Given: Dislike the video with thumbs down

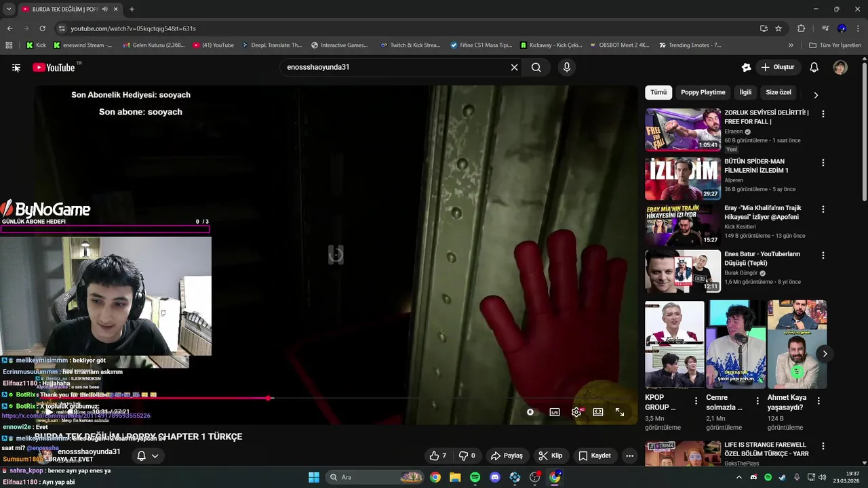Looking at the screenshot, I should click(467, 455).
